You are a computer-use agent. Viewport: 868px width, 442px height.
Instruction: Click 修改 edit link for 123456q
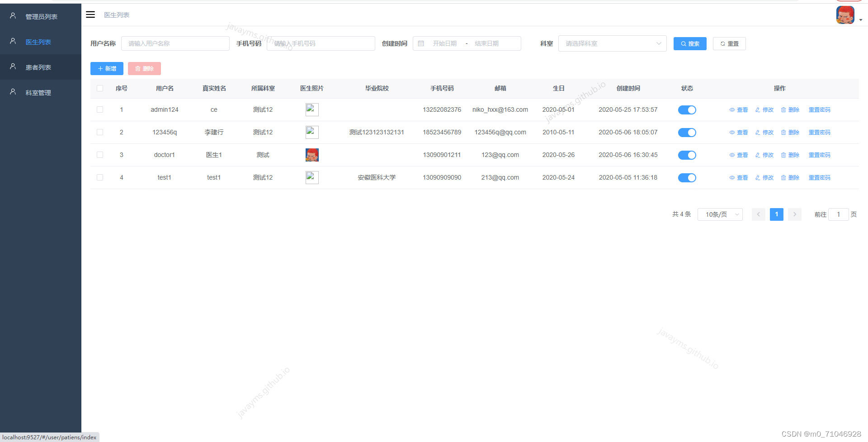[764, 132]
